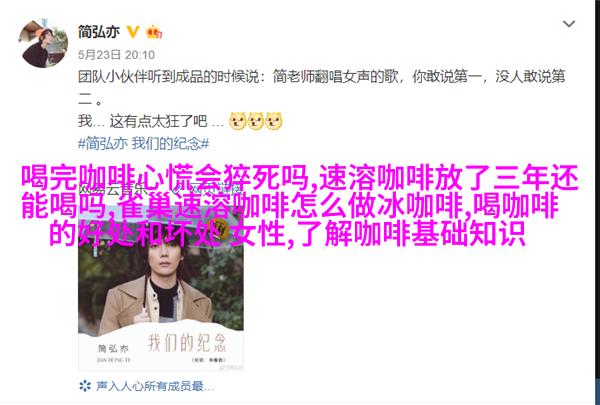Viewport: 600px width, 405px height.
Task: Click the post text about 简老师翻唱女声
Action: (x=321, y=89)
